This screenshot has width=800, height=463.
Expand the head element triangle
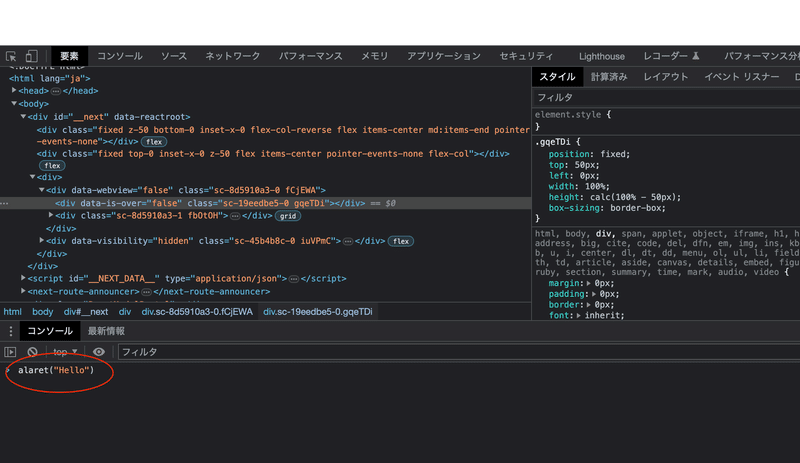14,90
